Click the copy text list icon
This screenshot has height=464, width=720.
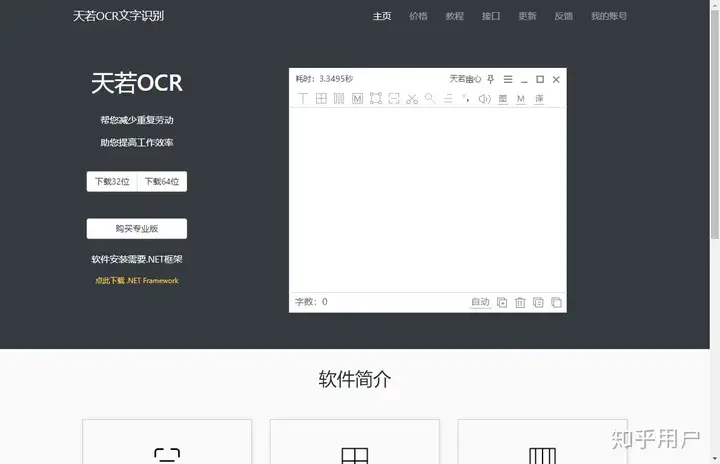(538, 302)
